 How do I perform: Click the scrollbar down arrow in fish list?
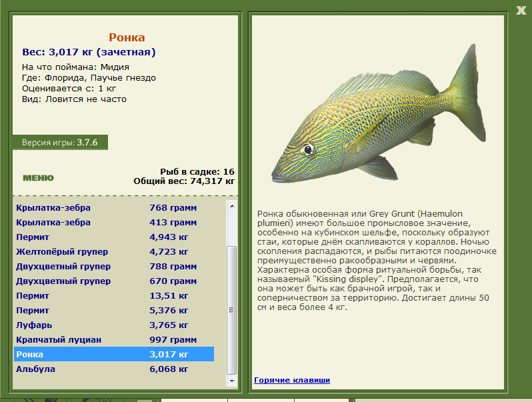tap(232, 381)
